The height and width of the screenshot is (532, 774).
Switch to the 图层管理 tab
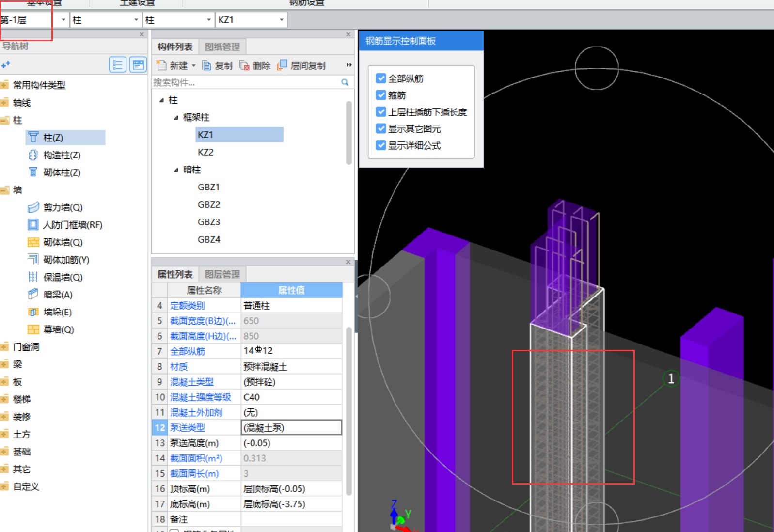pos(222,274)
